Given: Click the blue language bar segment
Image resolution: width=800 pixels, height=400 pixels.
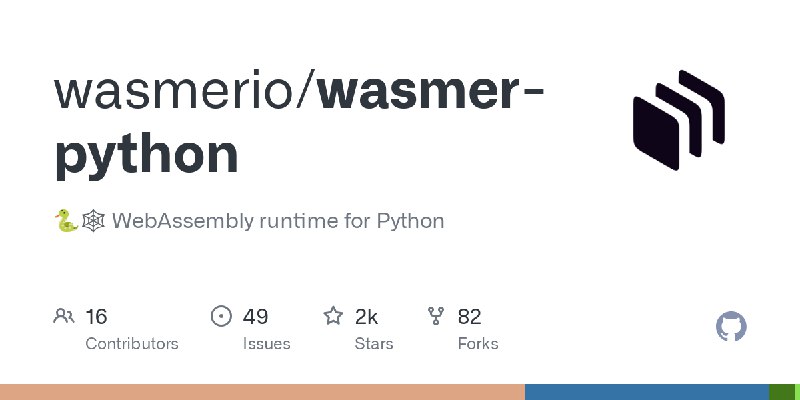Looking at the screenshot, I should coord(647,392).
